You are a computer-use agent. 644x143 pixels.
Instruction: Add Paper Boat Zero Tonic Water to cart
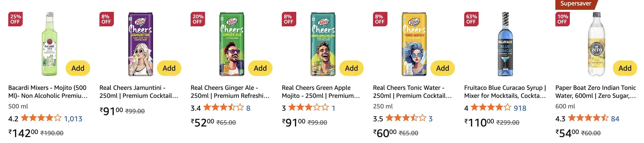[x=625, y=68]
